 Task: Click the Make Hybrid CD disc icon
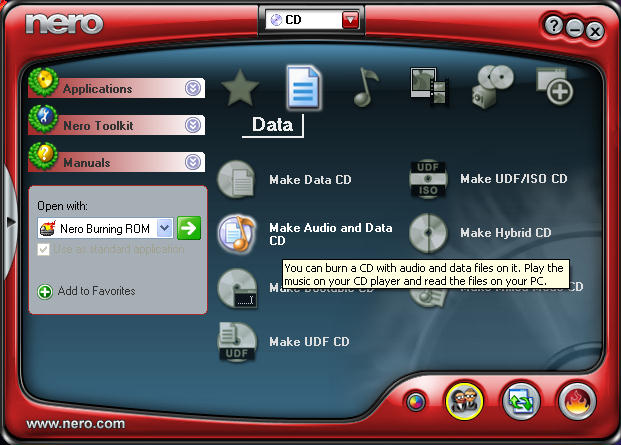click(428, 233)
